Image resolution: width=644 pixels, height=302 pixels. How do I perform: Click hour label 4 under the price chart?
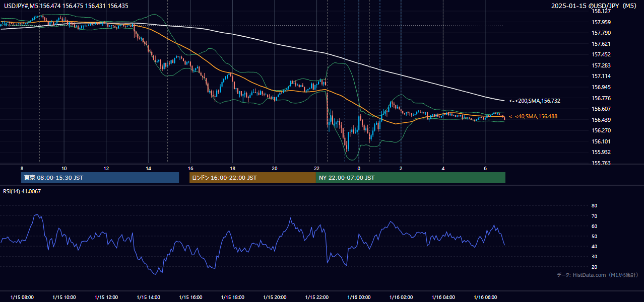click(443, 168)
